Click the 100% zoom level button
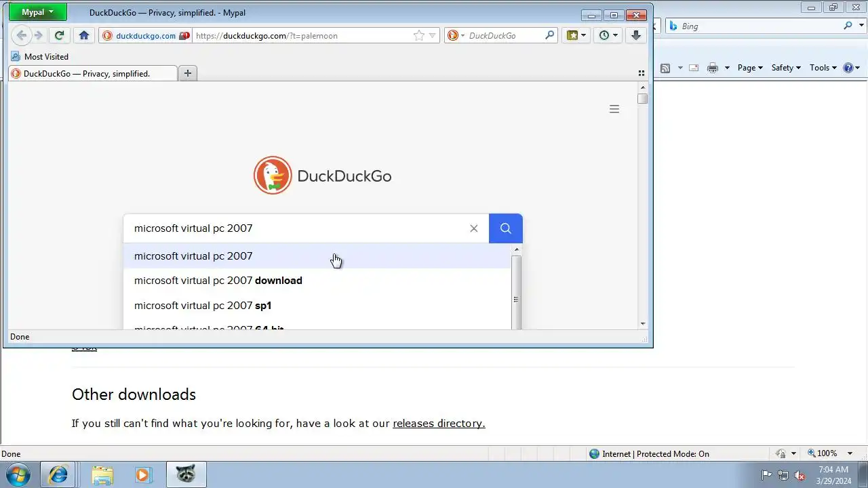868x488 pixels. tap(822, 453)
